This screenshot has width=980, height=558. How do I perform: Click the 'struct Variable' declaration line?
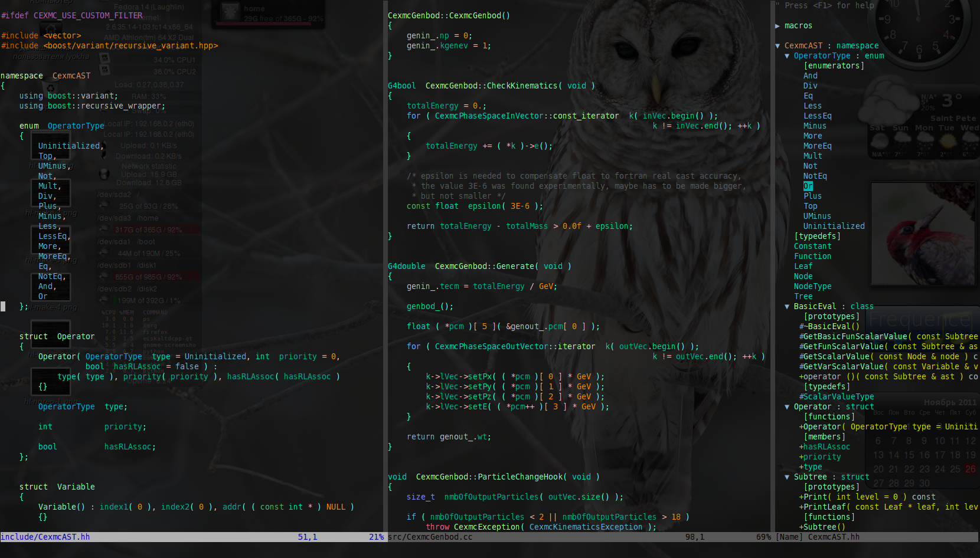[x=57, y=487]
